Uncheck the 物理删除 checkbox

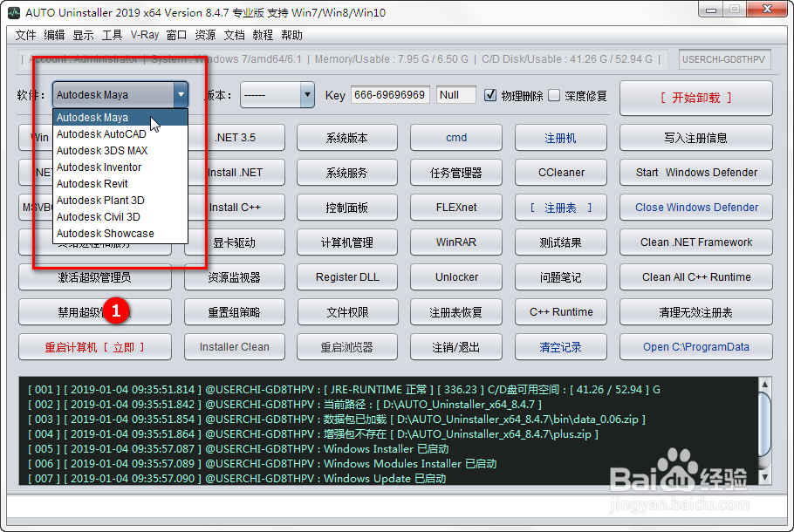490,95
